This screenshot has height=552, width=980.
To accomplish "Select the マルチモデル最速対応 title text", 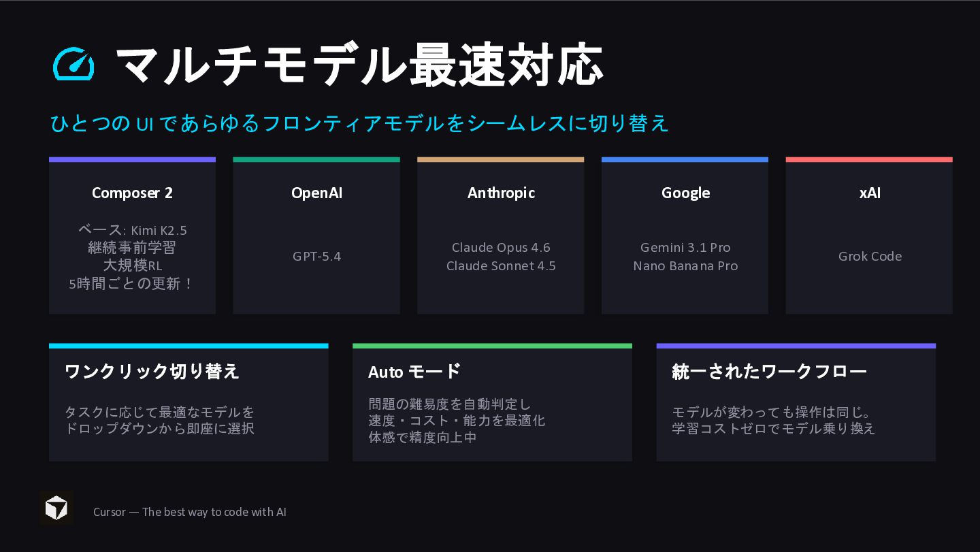I will [x=359, y=65].
